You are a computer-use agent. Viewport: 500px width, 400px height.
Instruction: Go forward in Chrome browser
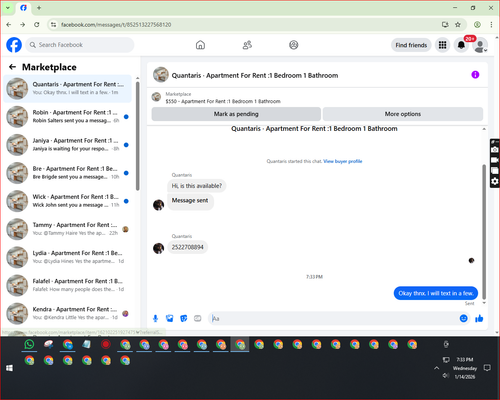pos(22,25)
